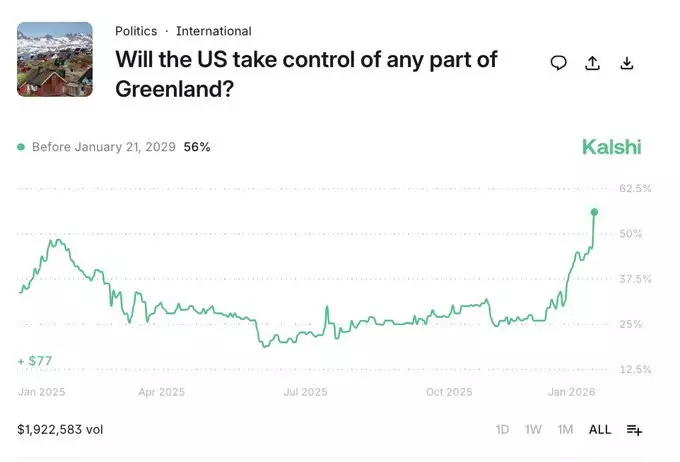This screenshot has height=462, width=680.
Task: Click the $1,922,583 vol text
Action: pyautogui.click(x=60, y=429)
